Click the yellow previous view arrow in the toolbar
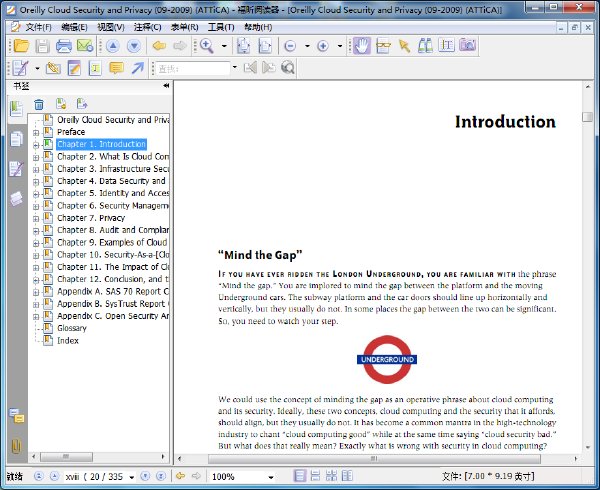The width and height of the screenshot is (600, 490). pos(159,46)
